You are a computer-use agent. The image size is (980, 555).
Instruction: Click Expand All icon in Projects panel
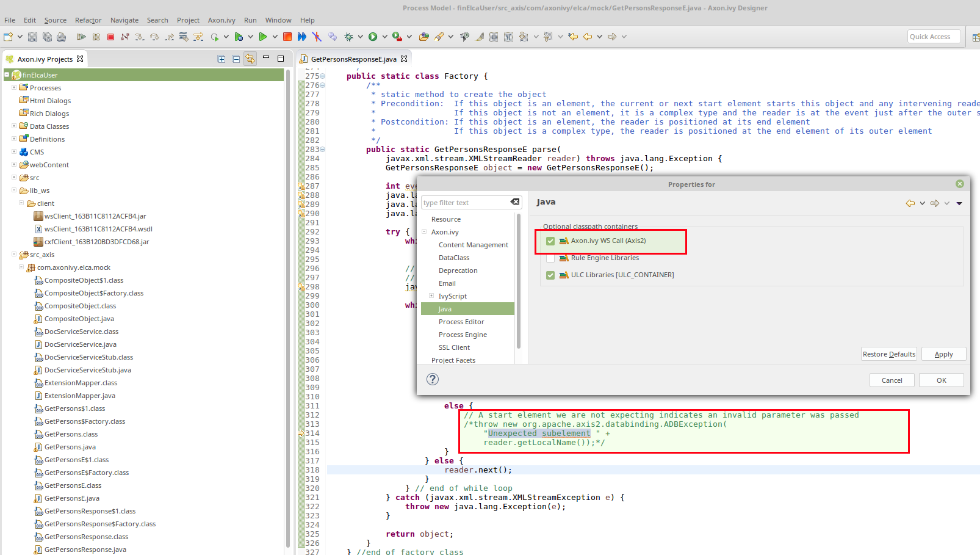pos(222,59)
